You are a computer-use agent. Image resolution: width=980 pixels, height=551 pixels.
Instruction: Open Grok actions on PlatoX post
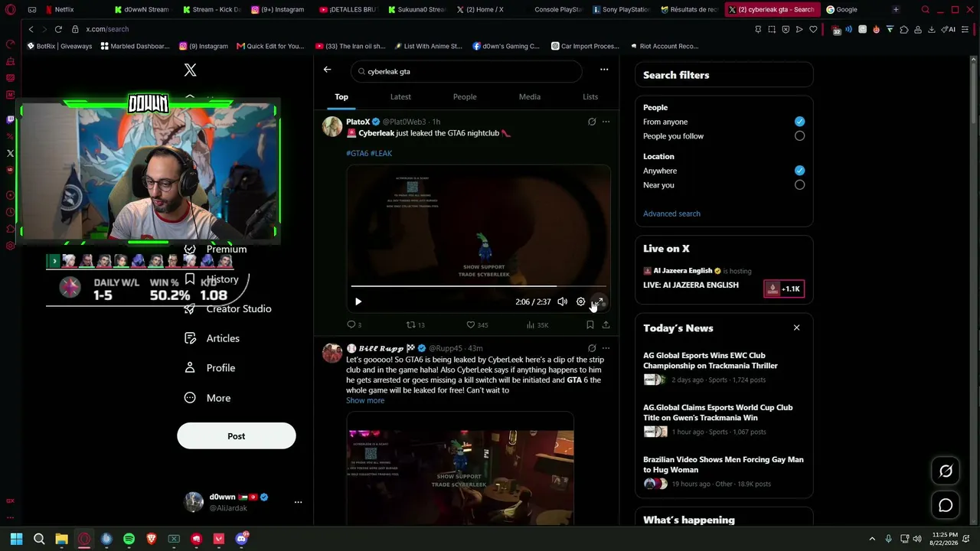(x=592, y=122)
